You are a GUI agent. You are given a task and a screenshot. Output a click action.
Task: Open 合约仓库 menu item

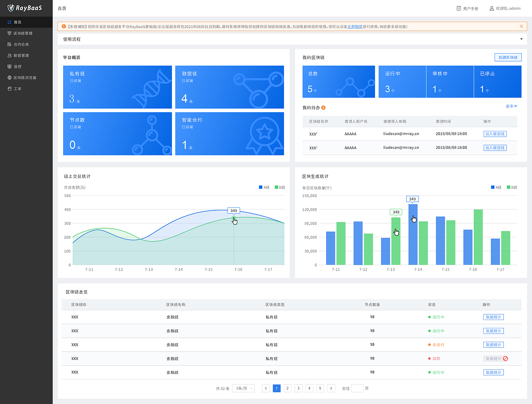click(26, 44)
